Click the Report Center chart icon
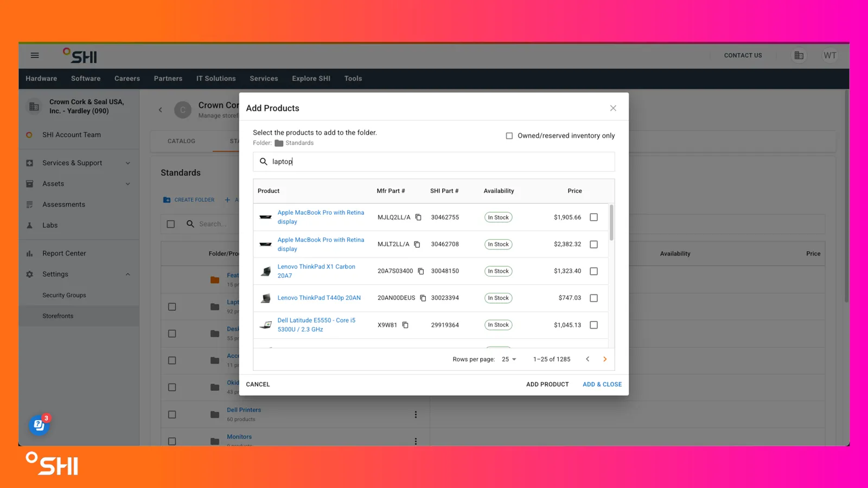Image resolution: width=868 pixels, height=488 pixels. point(30,253)
